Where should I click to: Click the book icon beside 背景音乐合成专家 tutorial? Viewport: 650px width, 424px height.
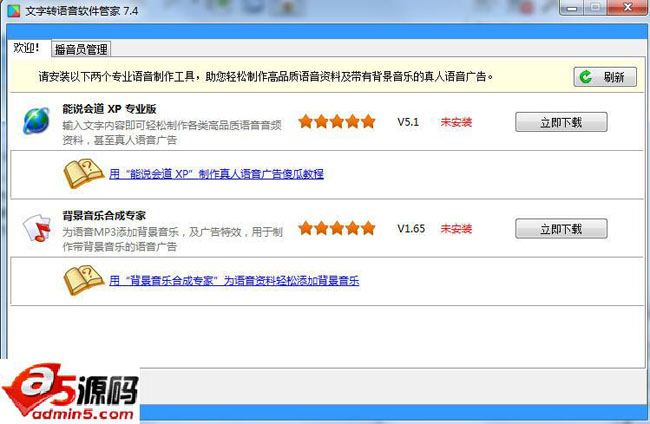pyautogui.click(x=83, y=280)
